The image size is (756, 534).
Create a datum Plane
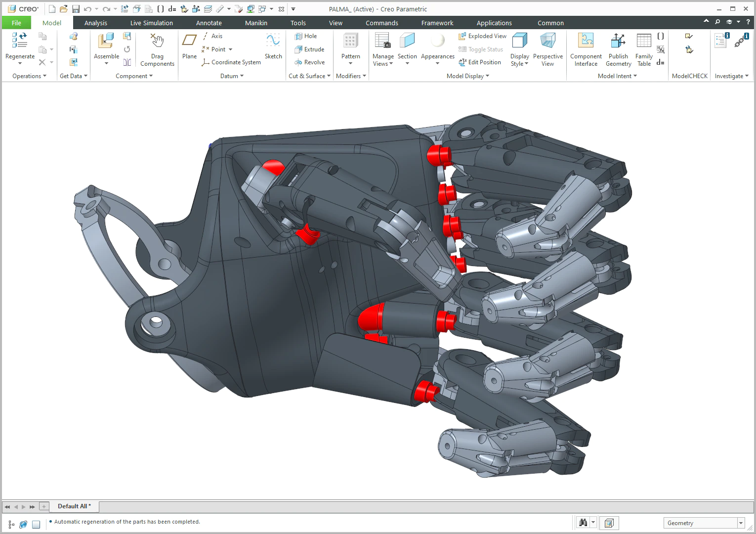point(189,46)
